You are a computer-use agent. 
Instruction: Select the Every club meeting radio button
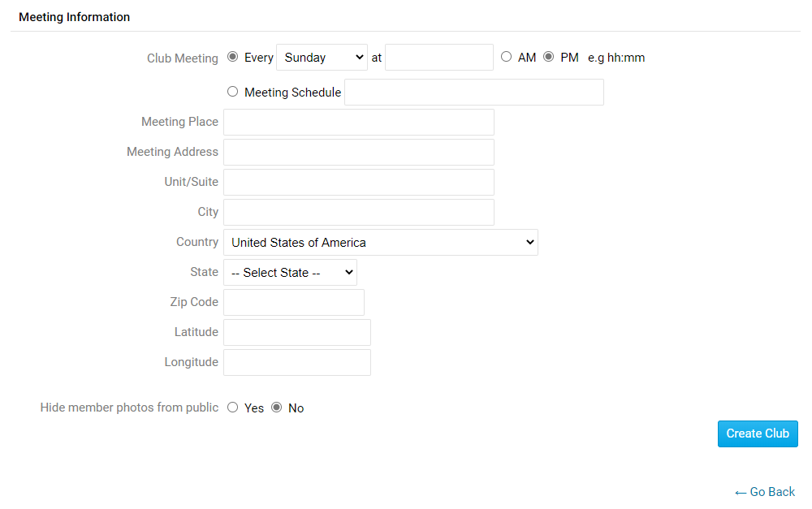233,58
